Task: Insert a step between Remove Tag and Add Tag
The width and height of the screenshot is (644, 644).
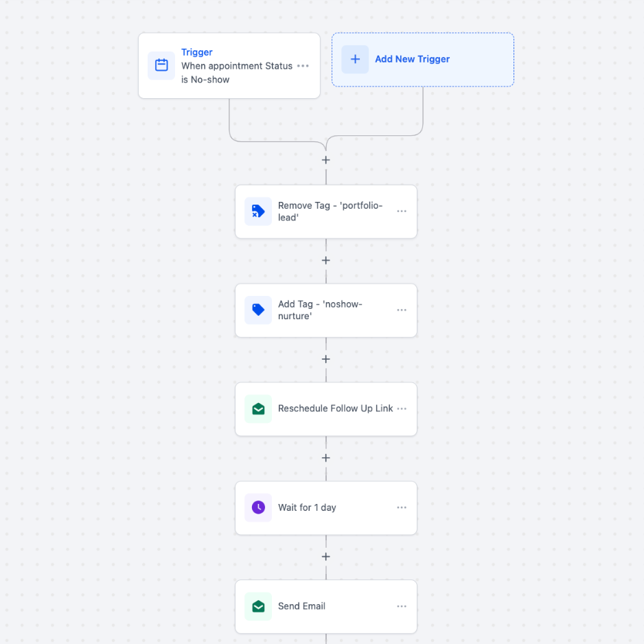Action: click(326, 261)
